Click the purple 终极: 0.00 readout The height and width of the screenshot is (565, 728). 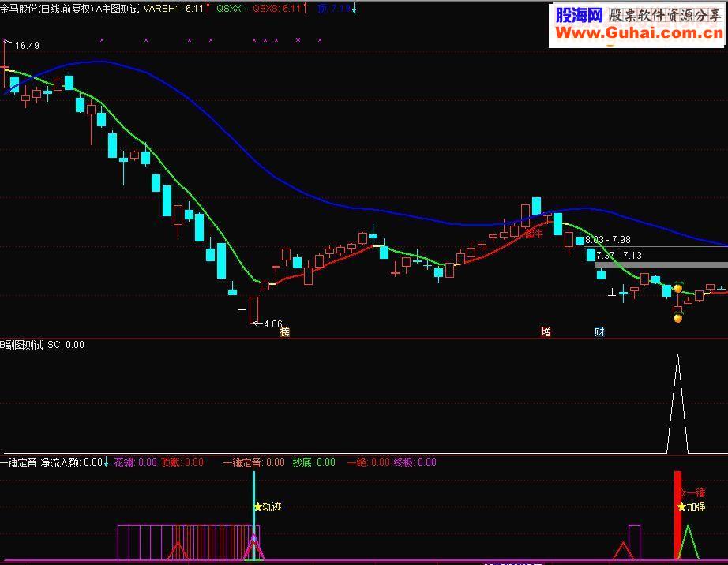tap(415, 462)
